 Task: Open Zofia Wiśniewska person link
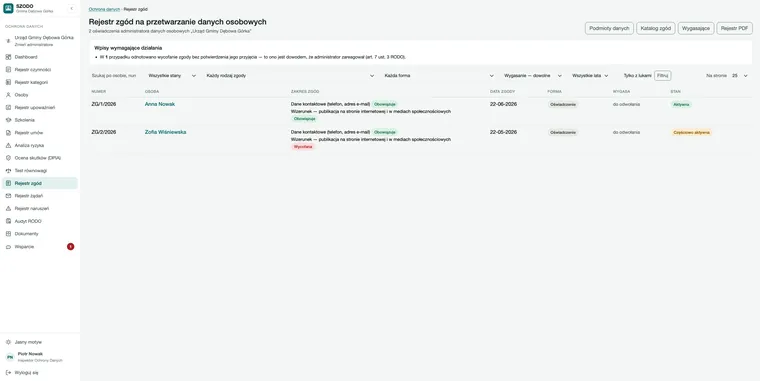(165, 132)
